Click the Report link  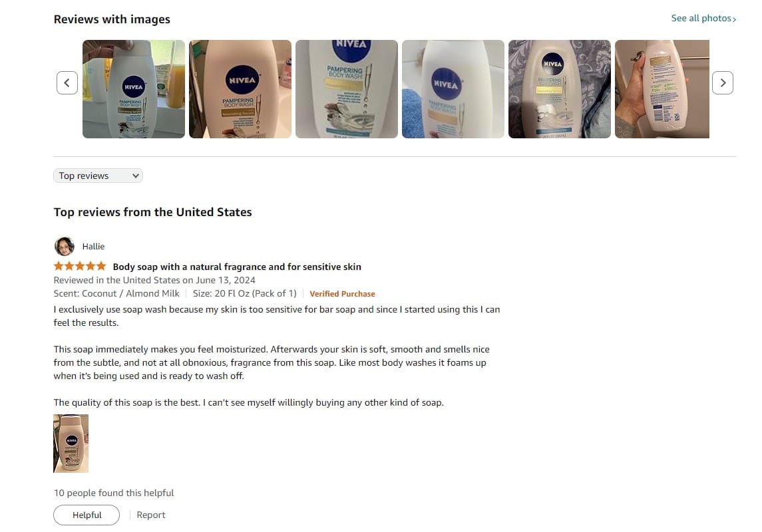[x=150, y=515]
